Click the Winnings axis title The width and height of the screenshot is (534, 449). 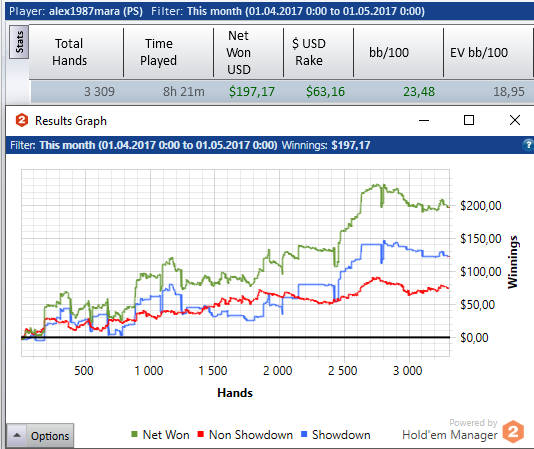pyautogui.click(x=513, y=262)
